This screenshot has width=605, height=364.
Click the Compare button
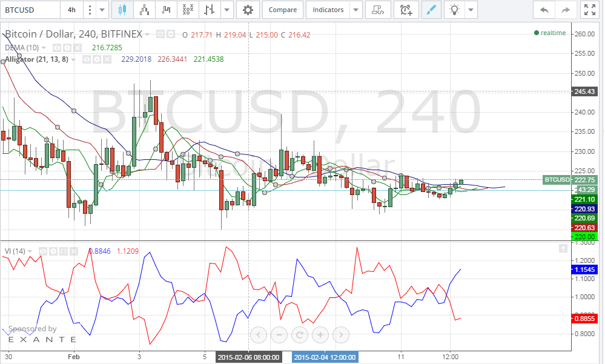click(x=282, y=10)
